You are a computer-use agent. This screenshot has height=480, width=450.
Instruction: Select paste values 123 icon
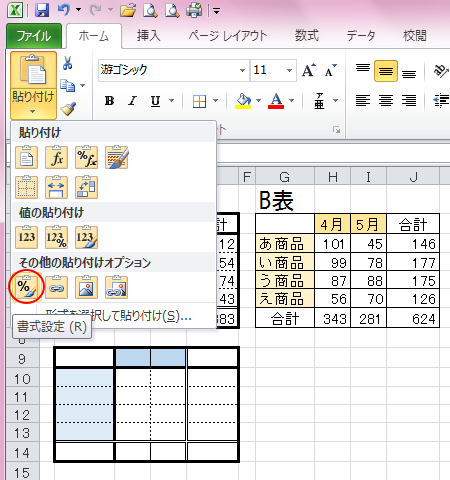(x=27, y=237)
